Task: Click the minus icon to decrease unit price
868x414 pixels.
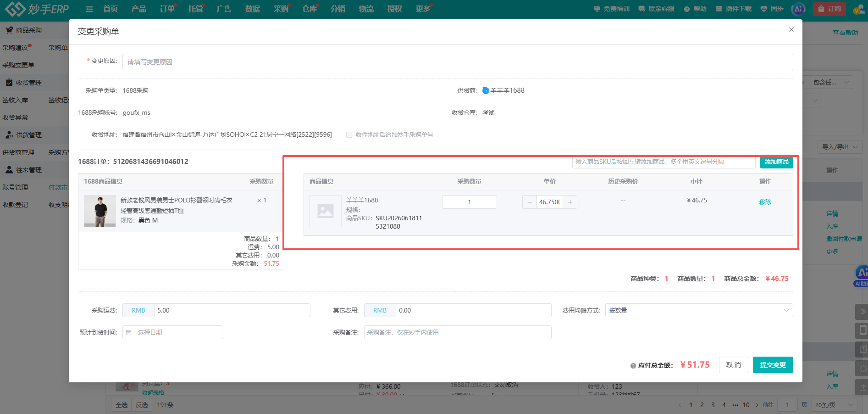Action: click(x=530, y=202)
